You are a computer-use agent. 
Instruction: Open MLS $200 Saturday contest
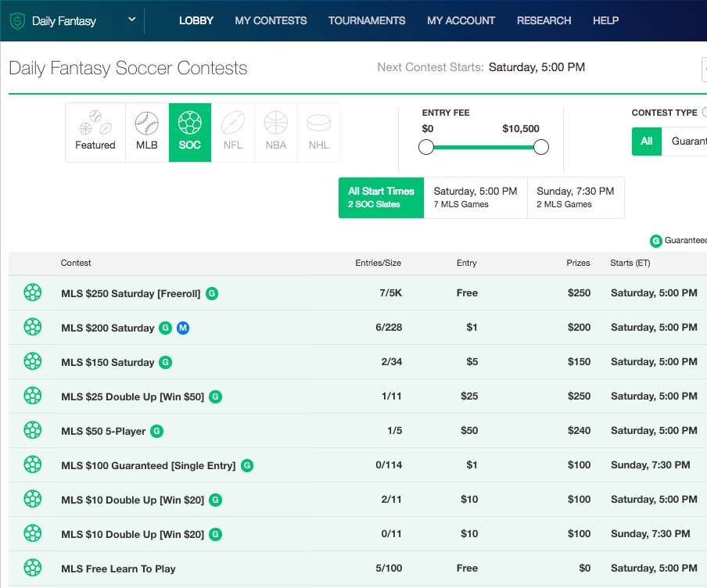108,328
